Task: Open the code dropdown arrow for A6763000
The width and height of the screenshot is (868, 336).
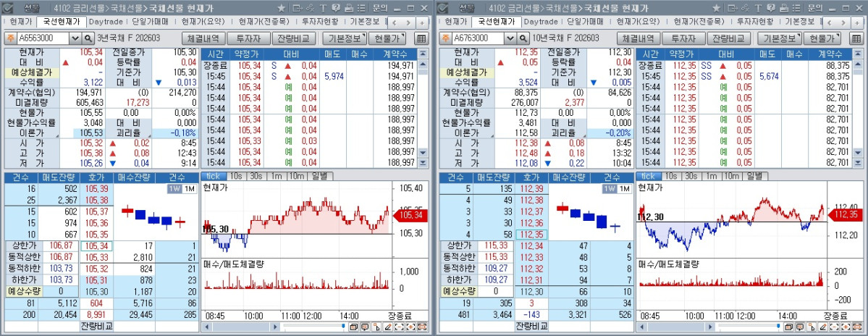Action: 510,38
